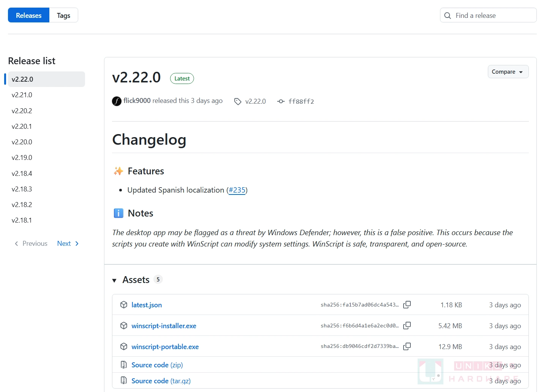Select v2.18.2 in the release list
The image size is (541, 392).
22,204
